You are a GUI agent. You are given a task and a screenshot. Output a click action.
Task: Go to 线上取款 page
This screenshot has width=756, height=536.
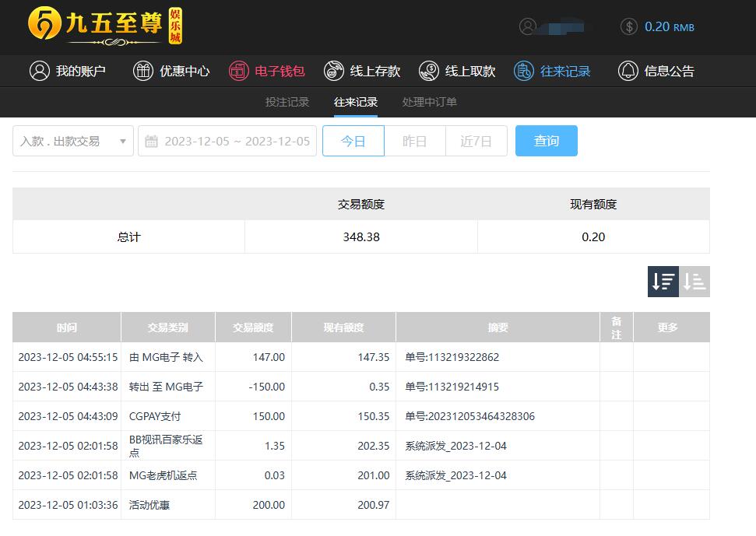coord(457,71)
